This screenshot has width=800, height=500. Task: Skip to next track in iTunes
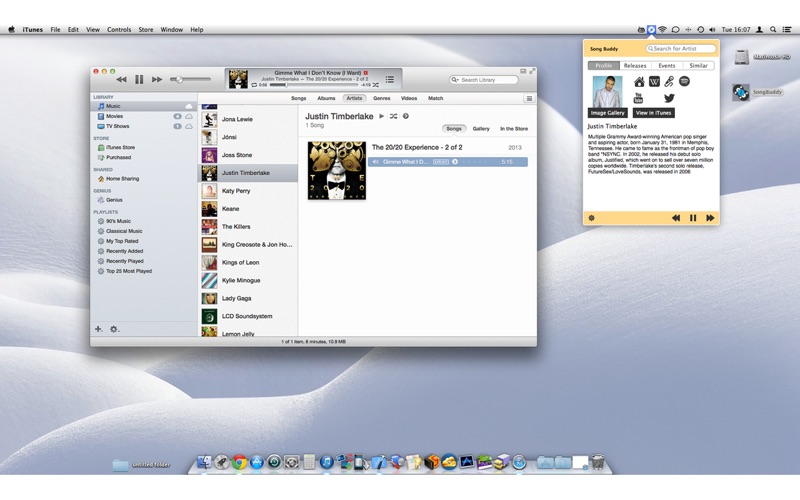tap(157, 80)
